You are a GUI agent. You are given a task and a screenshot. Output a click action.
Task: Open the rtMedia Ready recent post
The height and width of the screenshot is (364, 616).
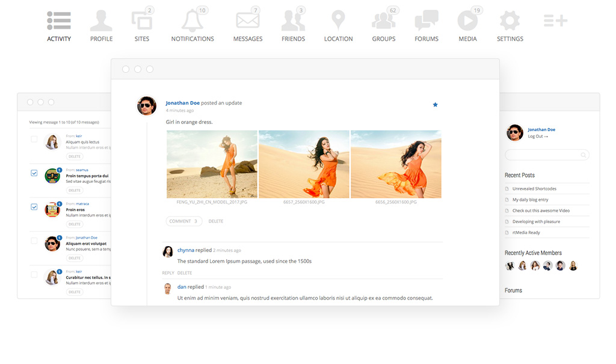pyautogui.click(x=526, y=232)
